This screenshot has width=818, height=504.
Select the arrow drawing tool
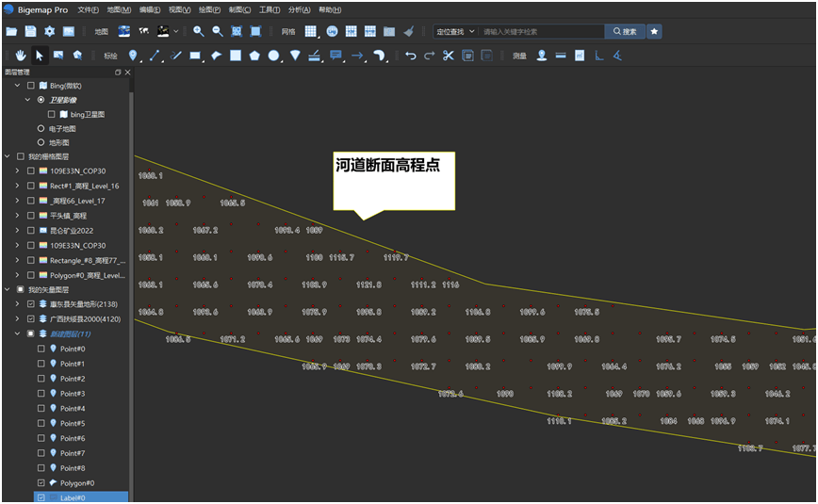(x=357, y=56)
